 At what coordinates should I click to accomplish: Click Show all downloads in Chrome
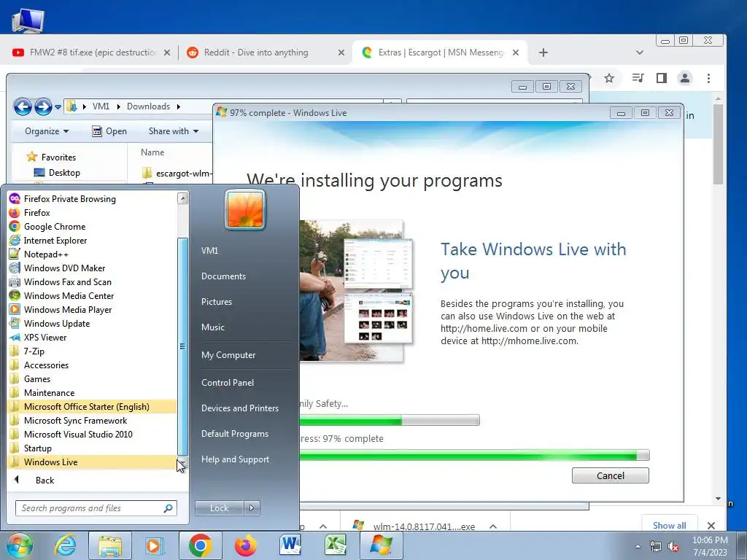[x=670, y=525]
